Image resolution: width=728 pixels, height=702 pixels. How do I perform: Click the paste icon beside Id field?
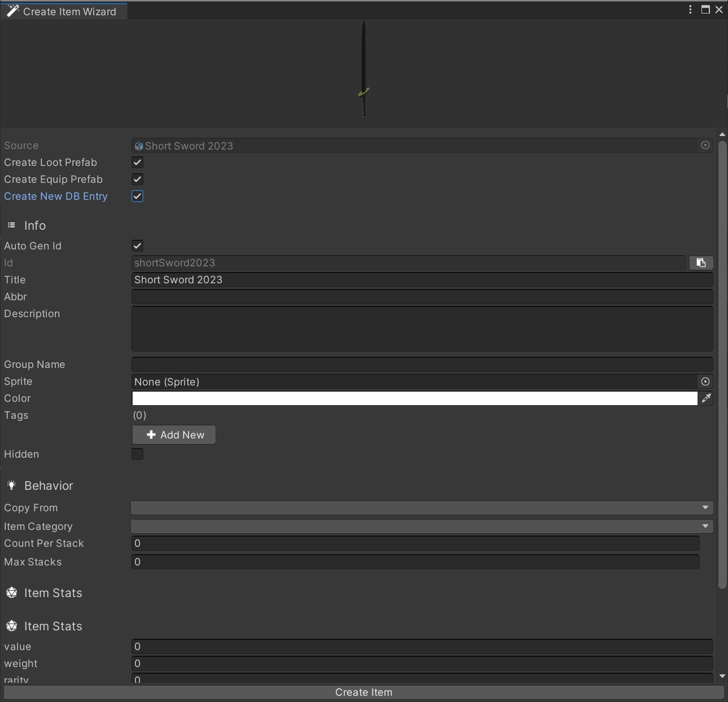[701, 263]
